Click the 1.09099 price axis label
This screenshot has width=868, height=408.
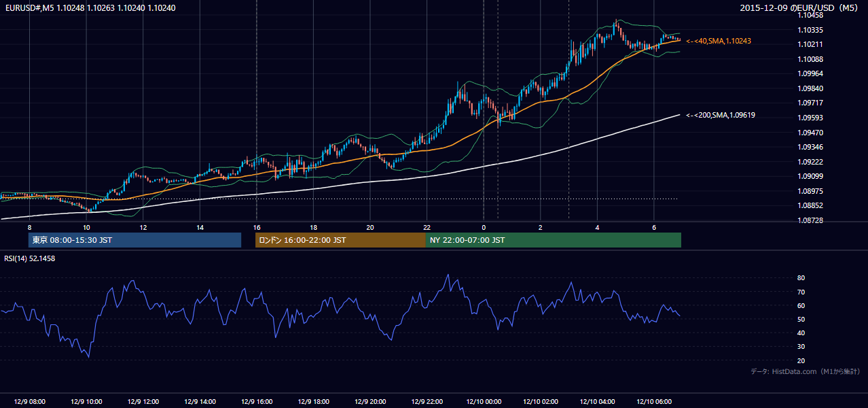point(810,176)
